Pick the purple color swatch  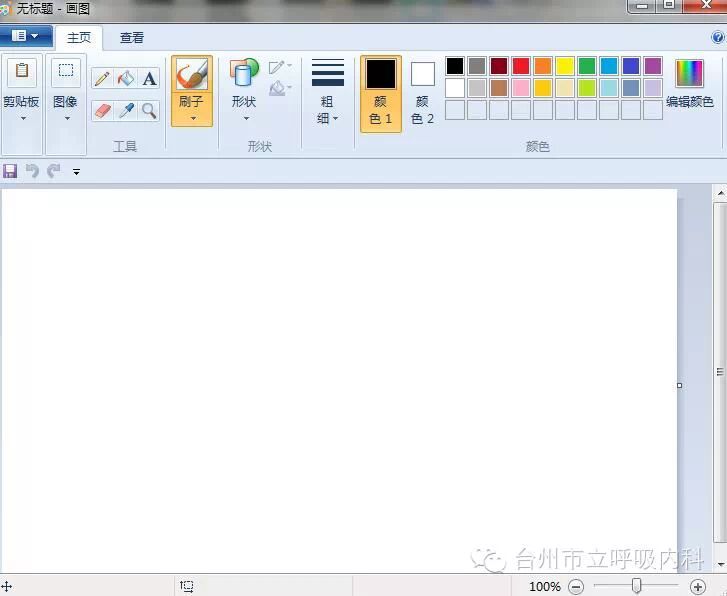point(653,66)
